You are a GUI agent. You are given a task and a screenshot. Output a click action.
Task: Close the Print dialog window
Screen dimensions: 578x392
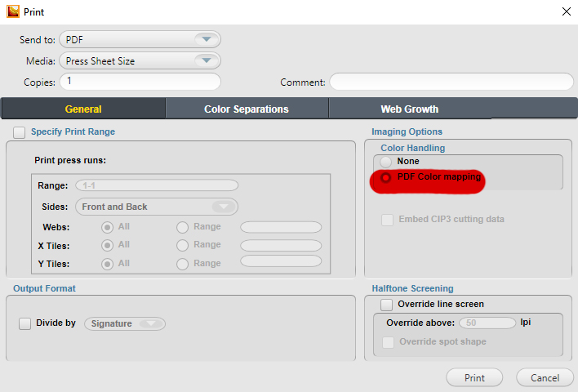coord(567,11)
